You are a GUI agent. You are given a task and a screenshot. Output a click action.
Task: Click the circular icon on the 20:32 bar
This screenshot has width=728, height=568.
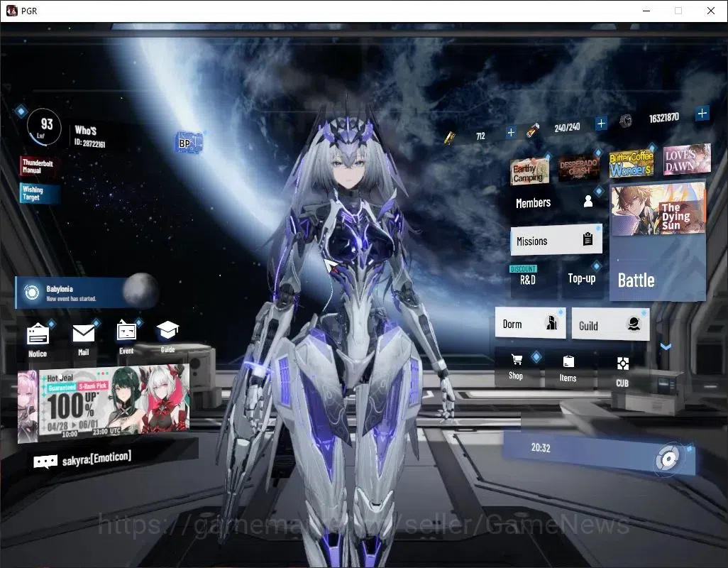[x=668, y=459]
